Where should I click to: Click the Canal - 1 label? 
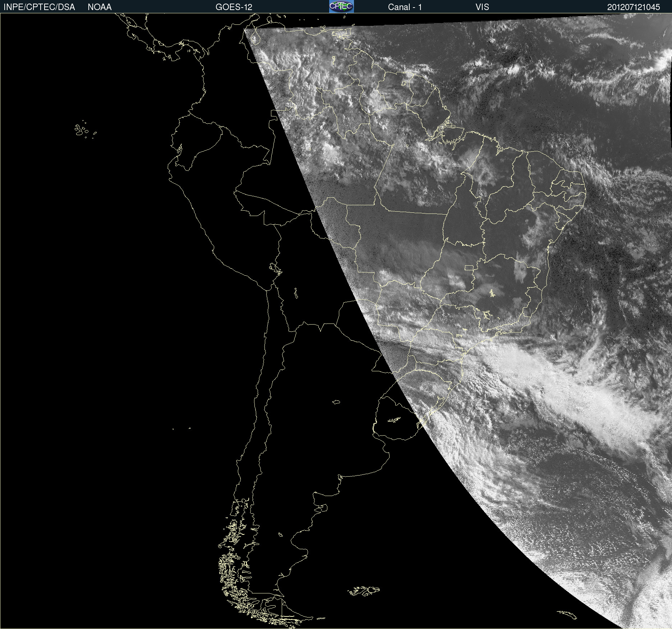click(x=405, y=7)
